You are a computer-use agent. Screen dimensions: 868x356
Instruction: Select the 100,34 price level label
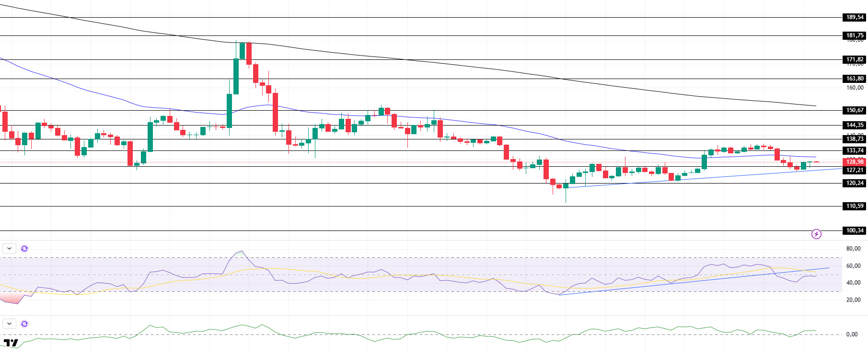click(855, 230)
